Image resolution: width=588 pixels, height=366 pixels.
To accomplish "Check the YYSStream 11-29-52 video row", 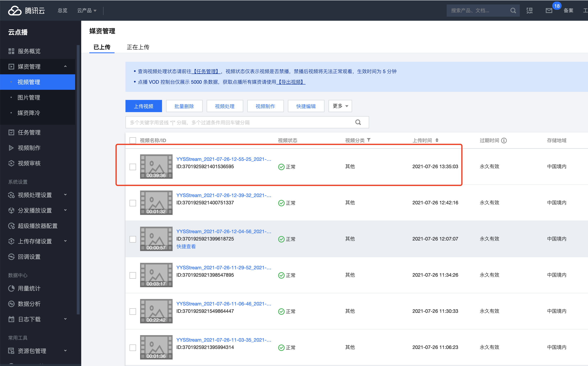I will click(x=133, y=275).
